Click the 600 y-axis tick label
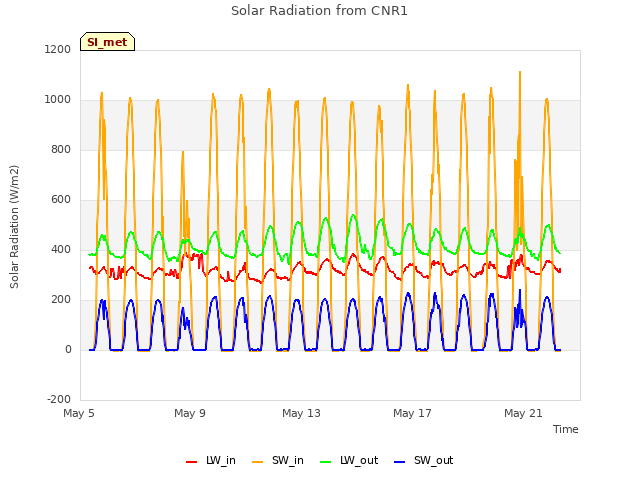640x480 pixels. (x=61, y=200)
